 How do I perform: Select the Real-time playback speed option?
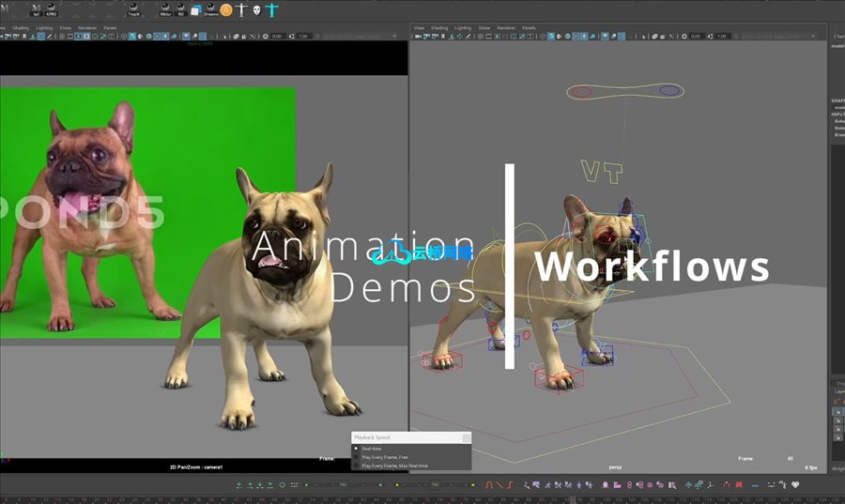coord(373,449)
